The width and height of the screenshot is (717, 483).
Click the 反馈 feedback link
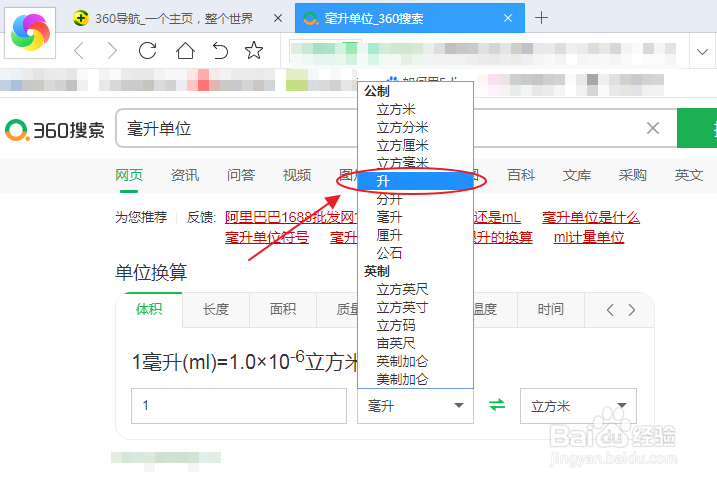point(201,217)
